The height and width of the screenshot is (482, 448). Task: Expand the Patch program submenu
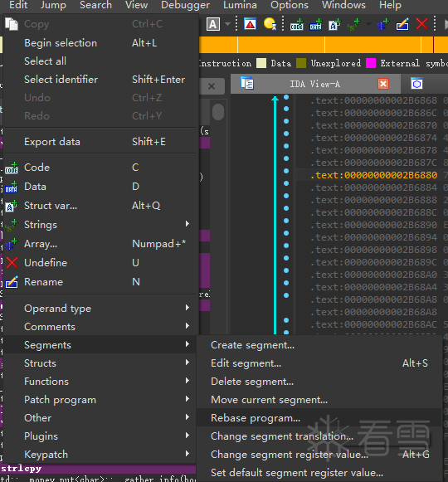[100, 400]
